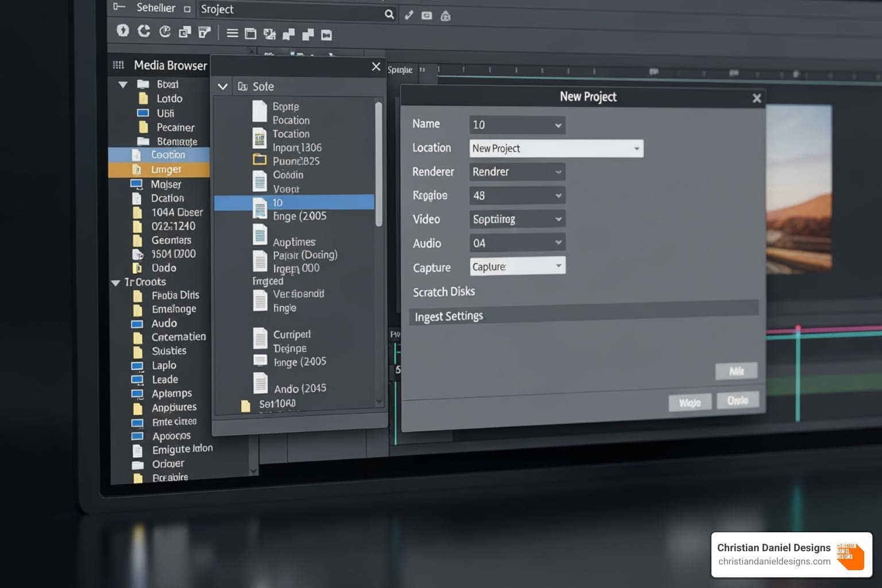Toggle the small square box beside Seheller
The width and height of the screenshot is (882, 588).
[x=187, y=9]
